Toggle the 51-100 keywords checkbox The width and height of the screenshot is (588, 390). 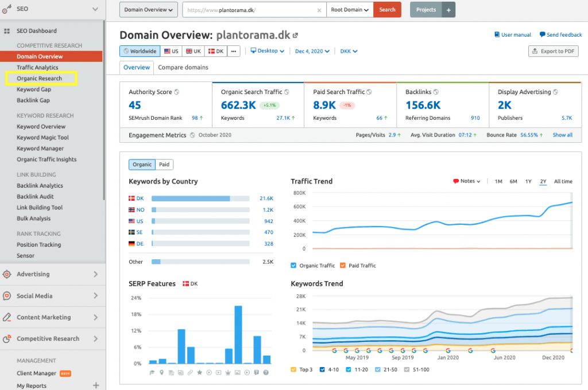coord(407,369)
